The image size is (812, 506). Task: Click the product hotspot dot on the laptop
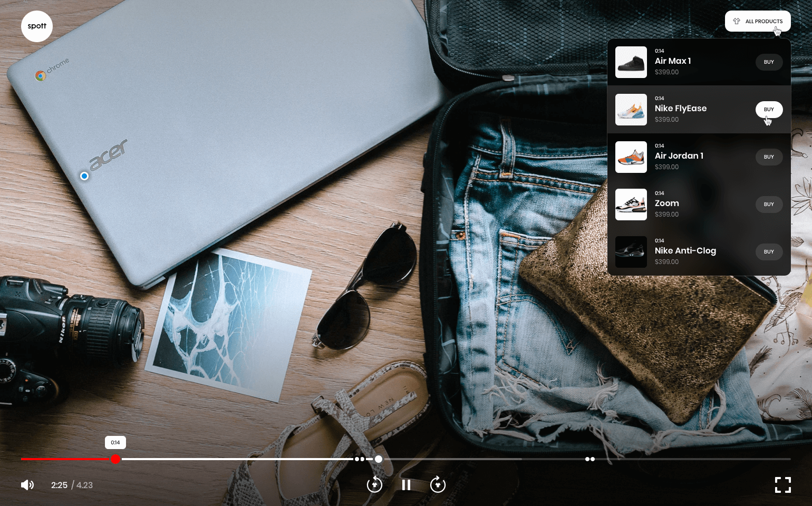[x=84, y=176]
